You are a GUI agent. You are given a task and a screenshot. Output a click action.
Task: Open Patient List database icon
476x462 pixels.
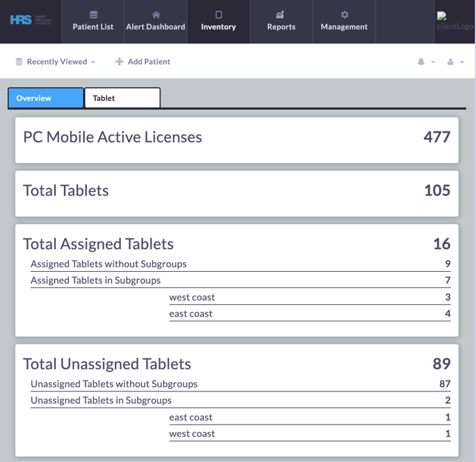(93, 14)
